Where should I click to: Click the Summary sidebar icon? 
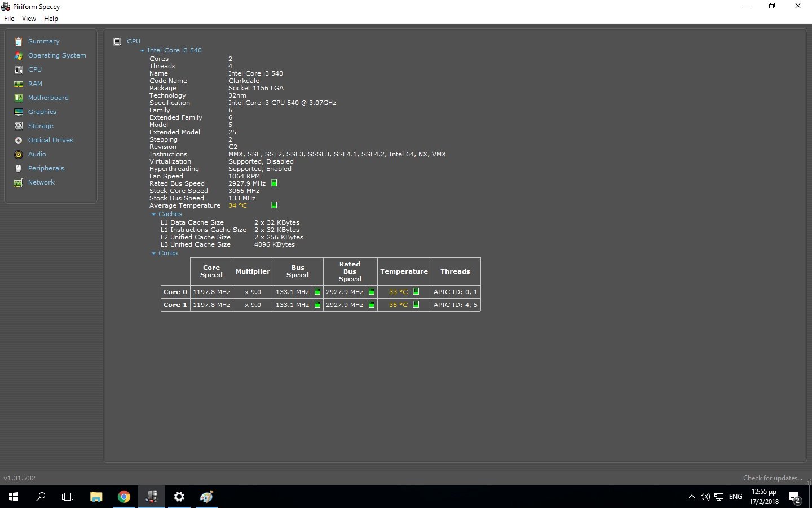(x=19, y=41)
